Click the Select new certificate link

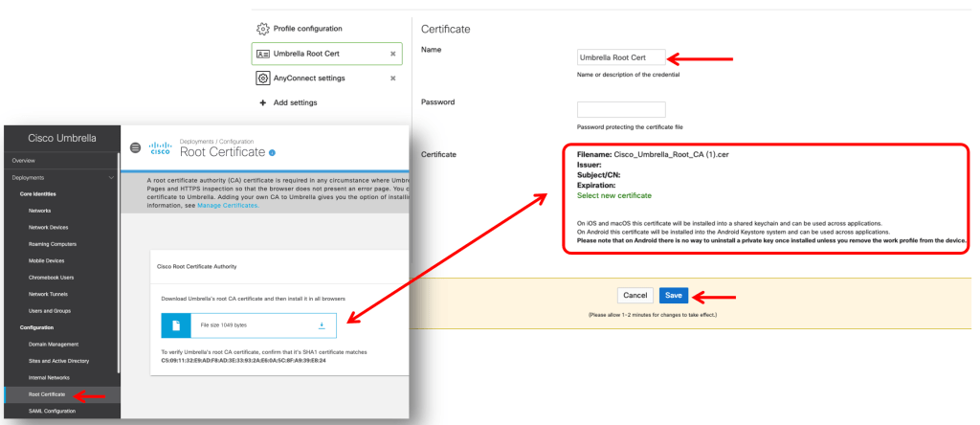612,195
